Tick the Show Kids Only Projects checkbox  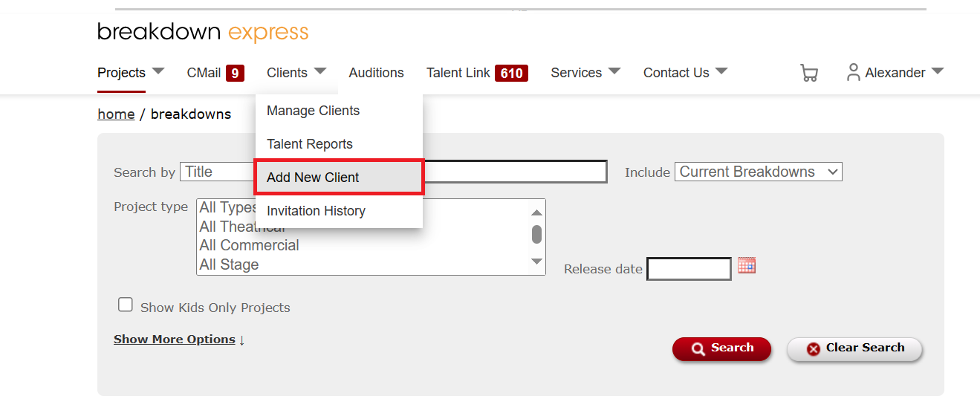tap(126, 305)
